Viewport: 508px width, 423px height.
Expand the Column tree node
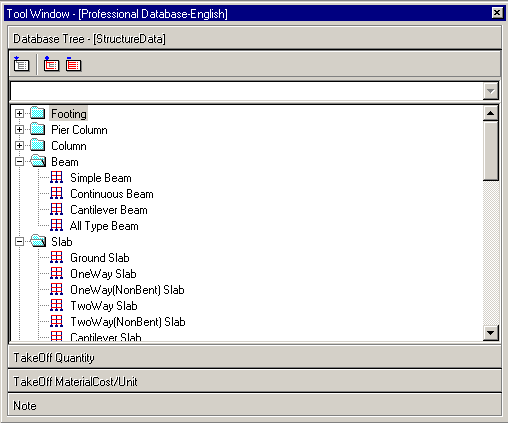pos(19,146)
